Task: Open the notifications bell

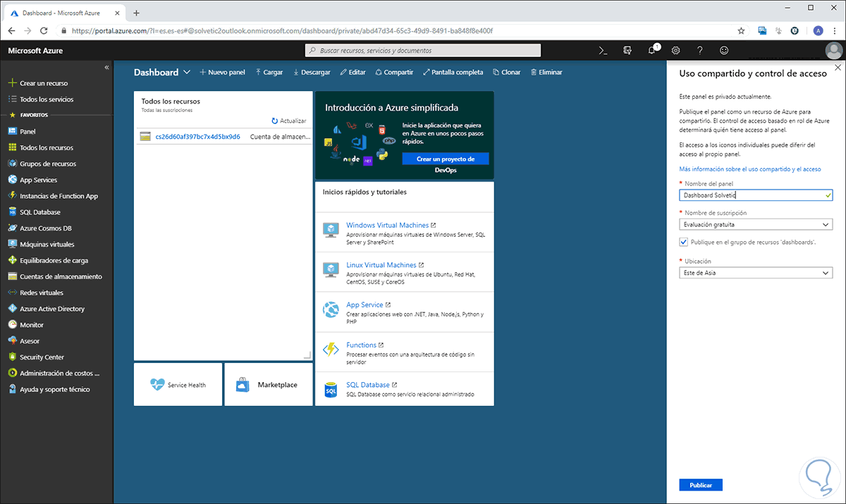Action: tap(652, 50)
